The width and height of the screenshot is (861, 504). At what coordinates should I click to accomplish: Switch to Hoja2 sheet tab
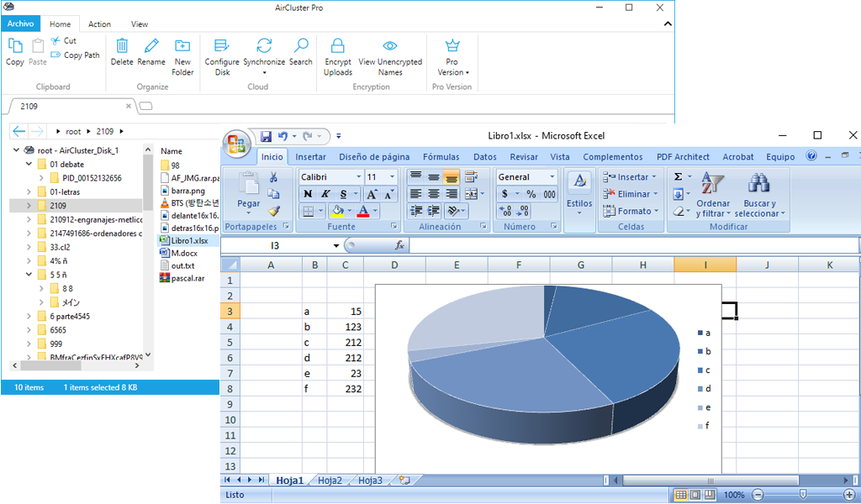pos(330,480)
